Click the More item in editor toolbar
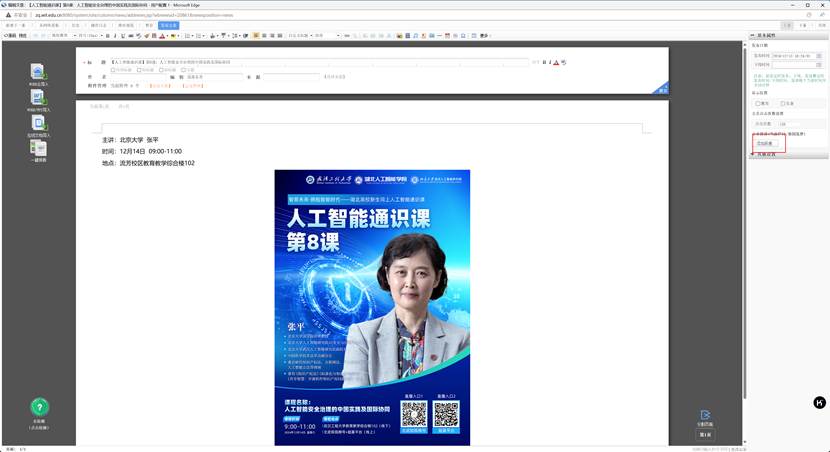 point(484,35)
